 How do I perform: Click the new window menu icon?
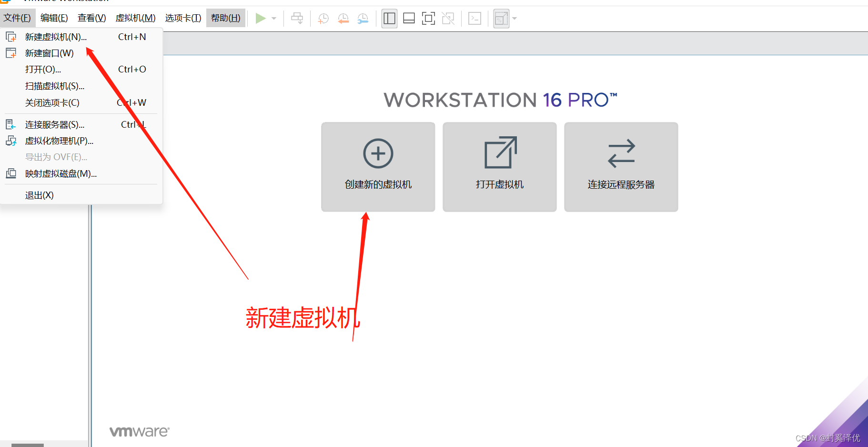point(11,53)
